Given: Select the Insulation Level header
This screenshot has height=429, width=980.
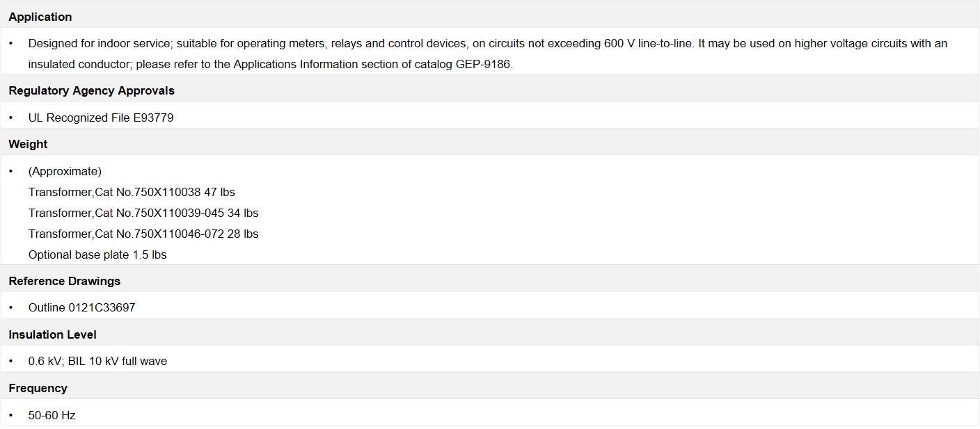Looking at the screenshot, I should coord(52,334).
